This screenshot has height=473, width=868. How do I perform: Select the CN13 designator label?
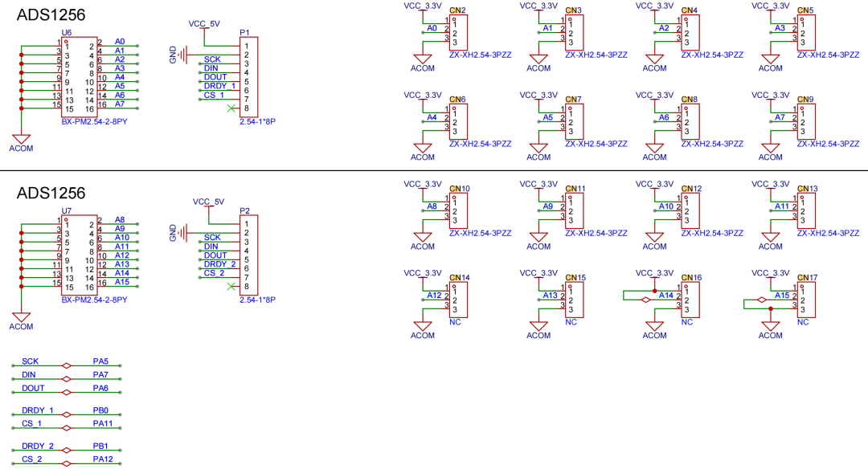click(x=807, y=189)
